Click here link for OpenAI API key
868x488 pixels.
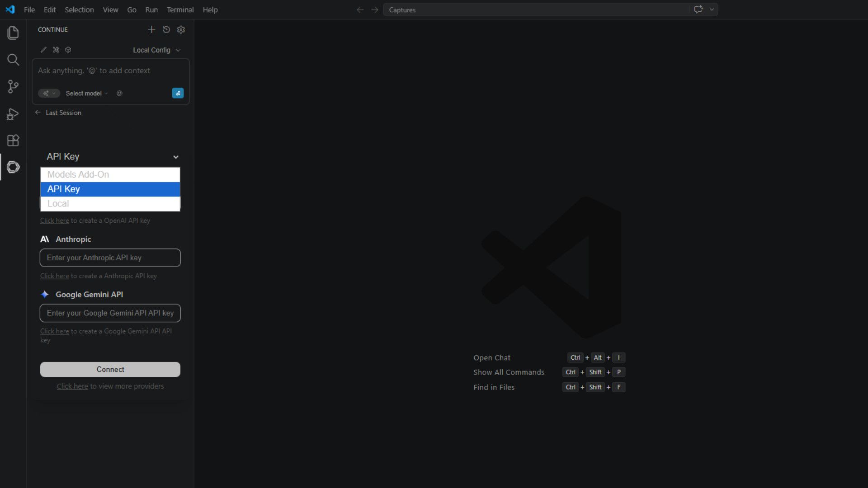[x=54, y=221]
